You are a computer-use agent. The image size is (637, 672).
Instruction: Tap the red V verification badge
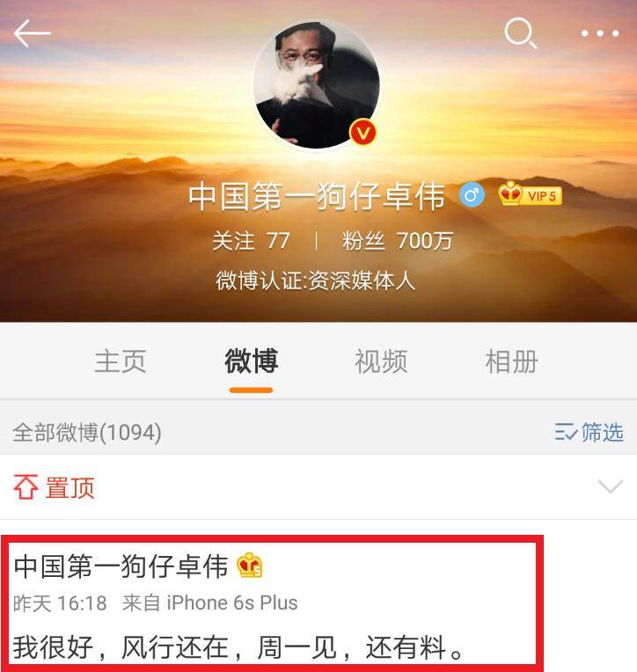[362, 133]
